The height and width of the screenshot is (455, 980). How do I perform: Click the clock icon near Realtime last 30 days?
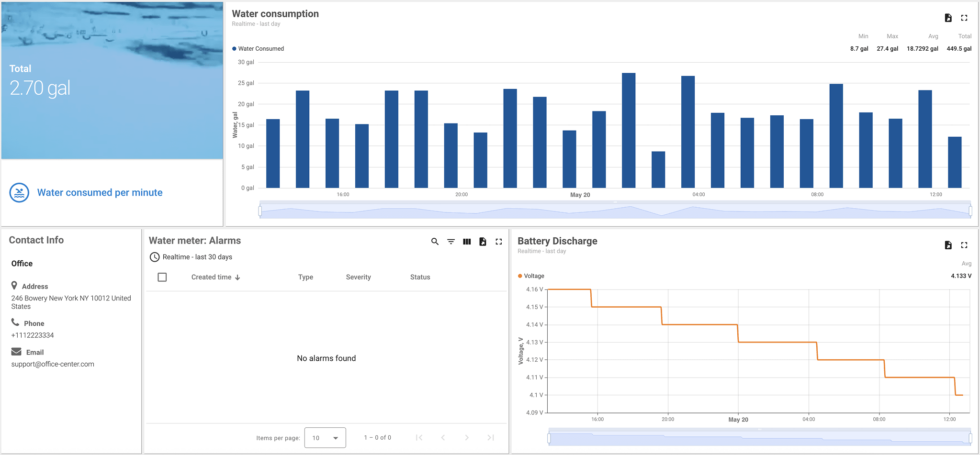click(154, 257)
